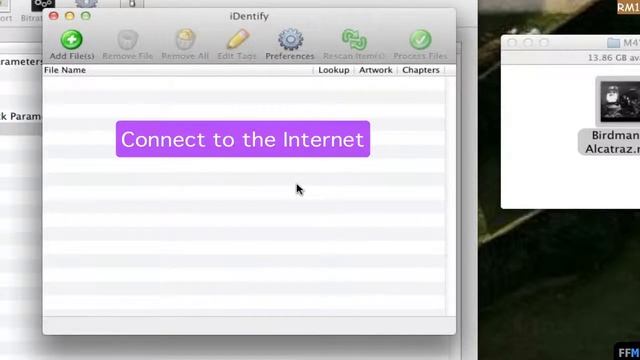Minimize the iDentify window with the yellow button
640x360 pixels.
click(69, 16)
